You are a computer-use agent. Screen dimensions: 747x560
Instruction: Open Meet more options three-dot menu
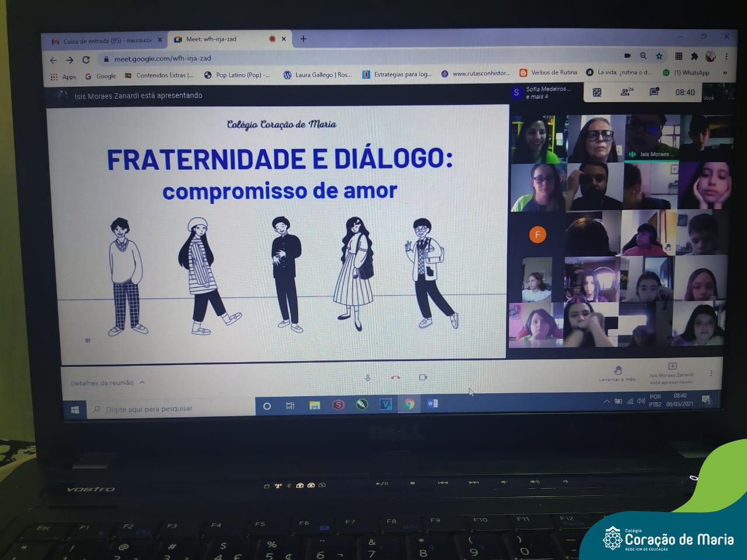click(x=711, y=373)
